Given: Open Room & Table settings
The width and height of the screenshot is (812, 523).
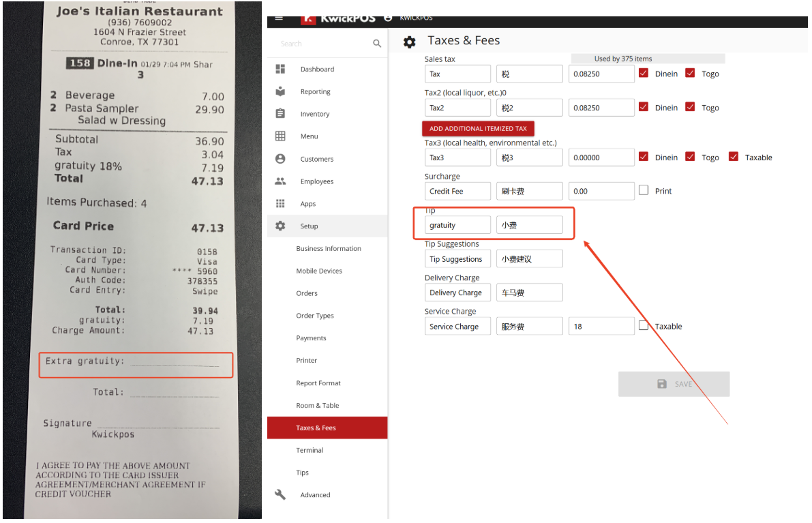Looking at the screenshot, I should (327, 405).
